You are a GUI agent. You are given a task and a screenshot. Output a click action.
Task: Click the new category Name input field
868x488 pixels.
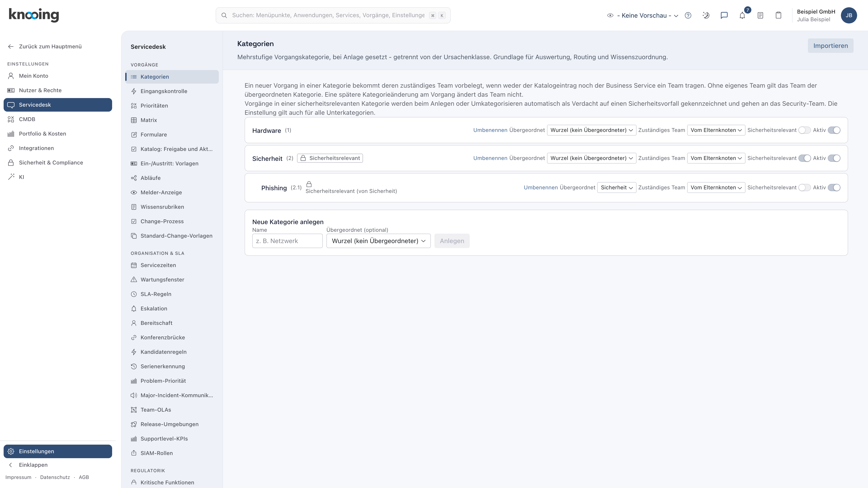(287, 241)
